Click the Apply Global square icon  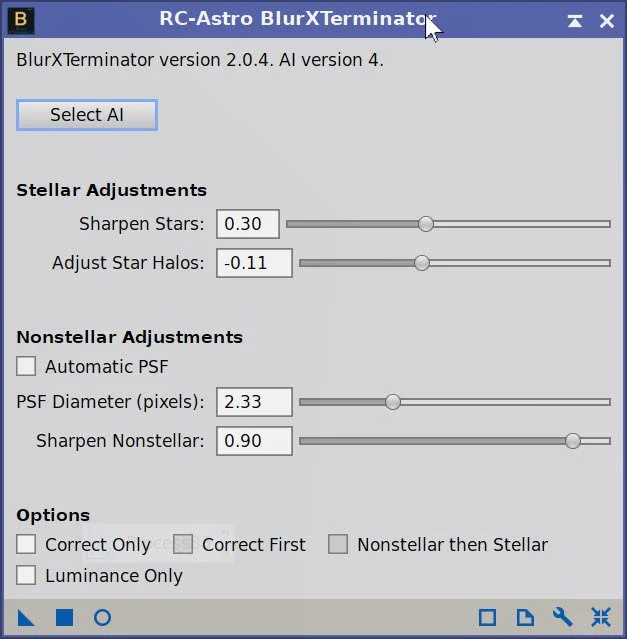(x=64, y=617)
